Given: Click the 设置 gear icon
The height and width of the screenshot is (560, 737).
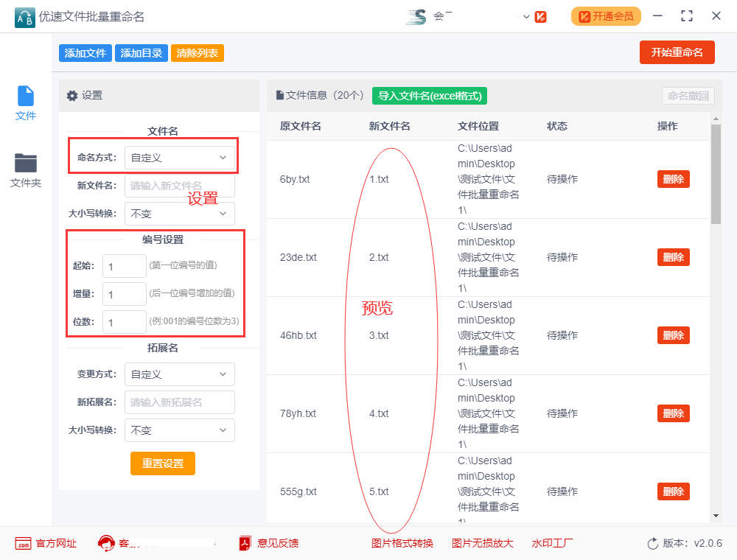Looking at the screenshot, I should [72, 96].
